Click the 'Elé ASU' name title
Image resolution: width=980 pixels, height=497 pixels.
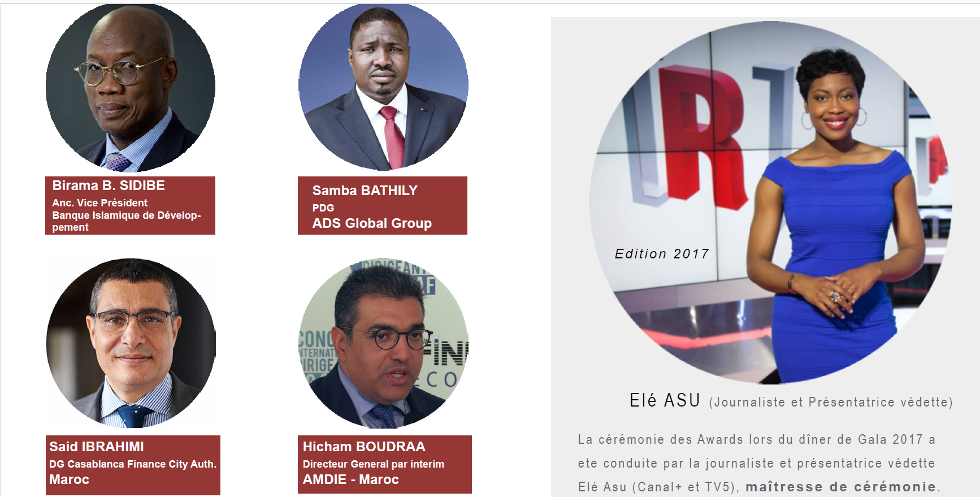pos(665,400)
